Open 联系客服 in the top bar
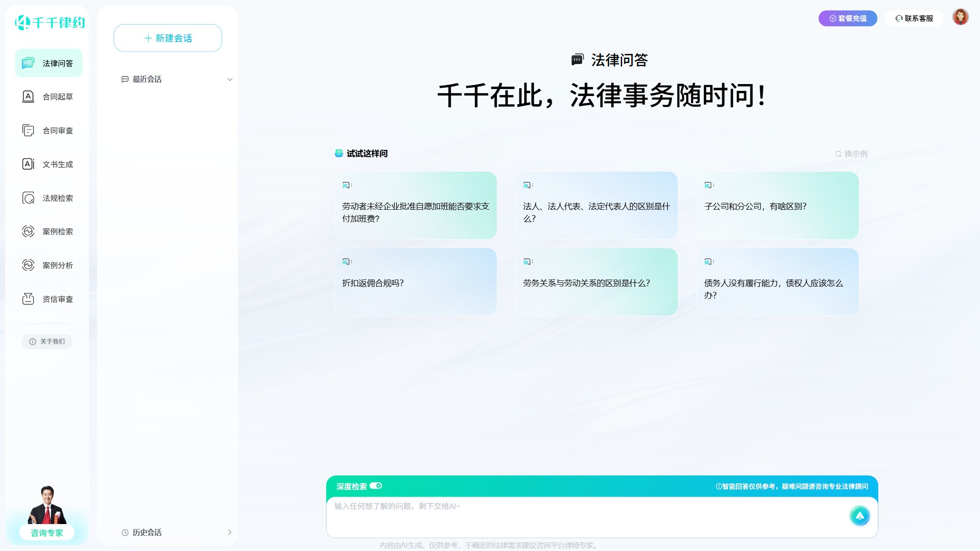 (x=914, y=18)
